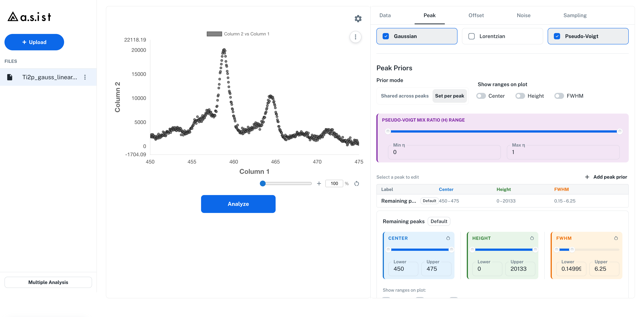Open file options for Ti2p_gauss_linear file
The width and height of the screenshot is (644, 317).
85,77
